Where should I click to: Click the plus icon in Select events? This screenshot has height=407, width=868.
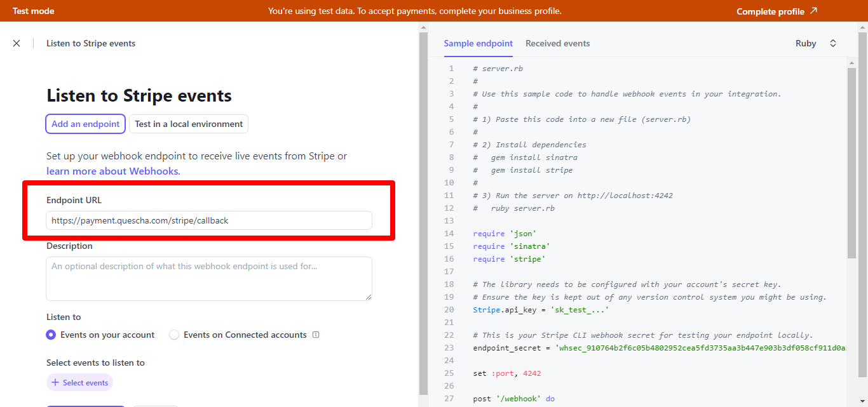[55, 383]
